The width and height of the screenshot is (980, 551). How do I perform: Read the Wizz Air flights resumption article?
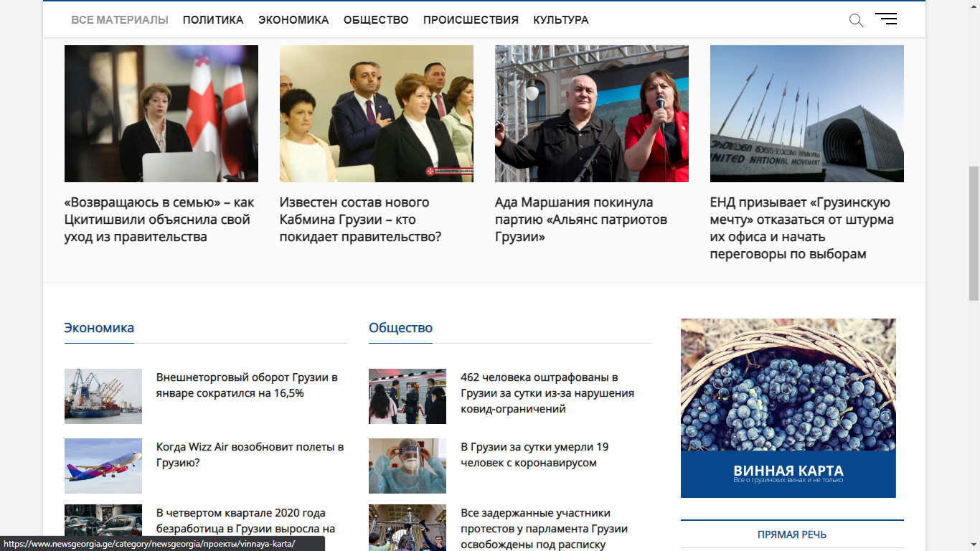pos(250,455)
